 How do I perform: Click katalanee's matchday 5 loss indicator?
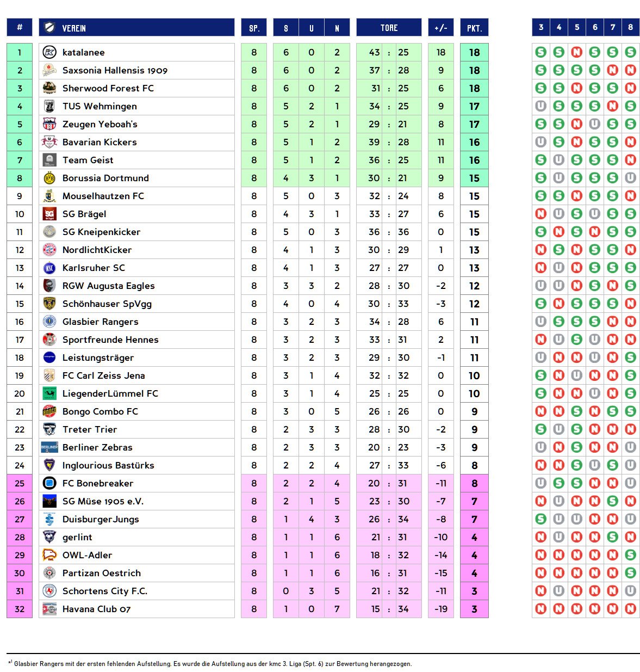pyautogui.click(x=577, y=52)
